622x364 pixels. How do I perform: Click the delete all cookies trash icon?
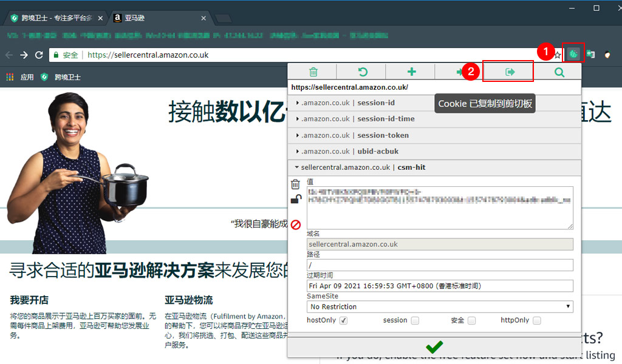pyautogui.click(x=313, y=72)
